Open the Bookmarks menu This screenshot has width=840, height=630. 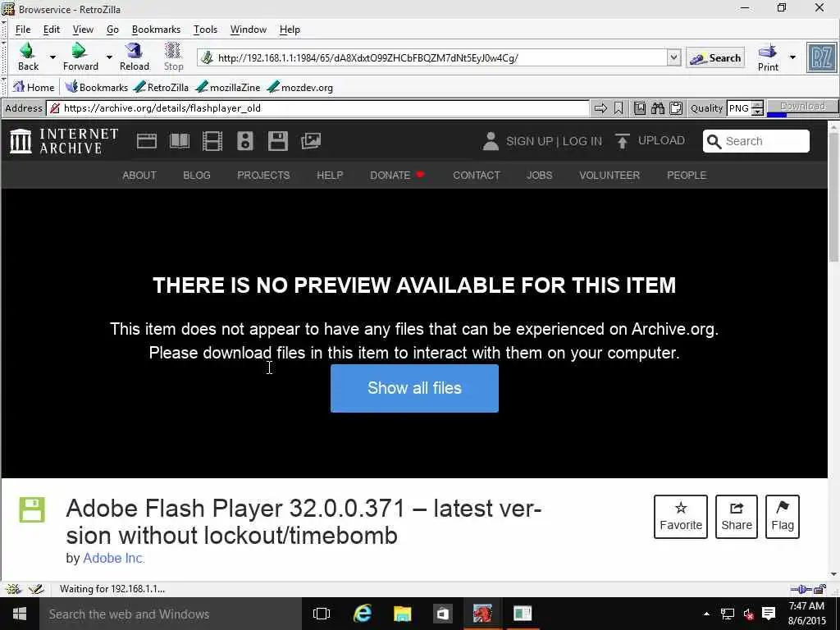tap(156, 30)
